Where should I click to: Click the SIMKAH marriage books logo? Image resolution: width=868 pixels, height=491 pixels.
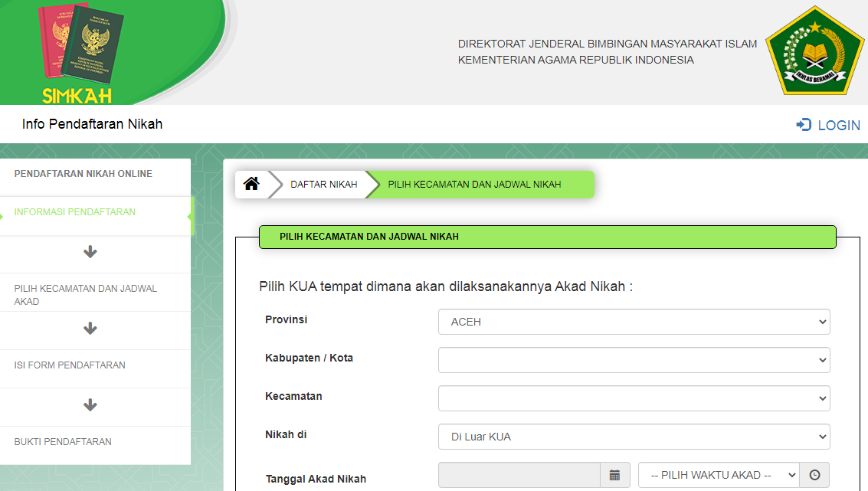pos(80,53)
